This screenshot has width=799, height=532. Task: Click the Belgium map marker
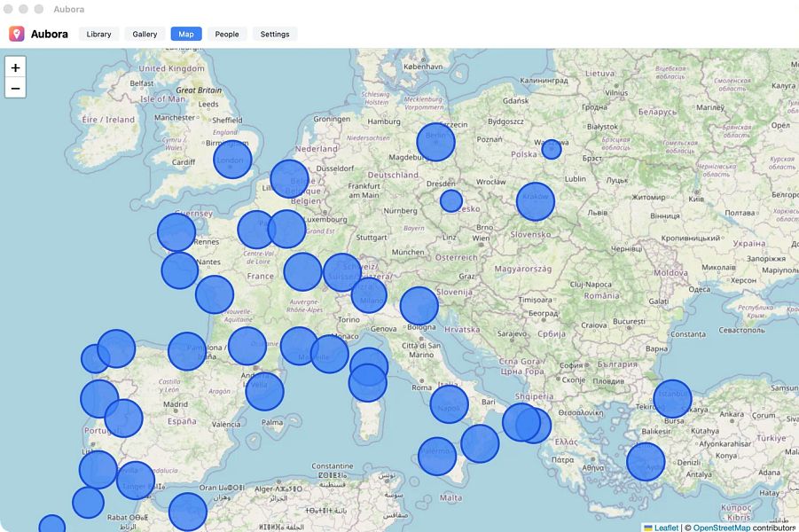(x=289, y=179)
